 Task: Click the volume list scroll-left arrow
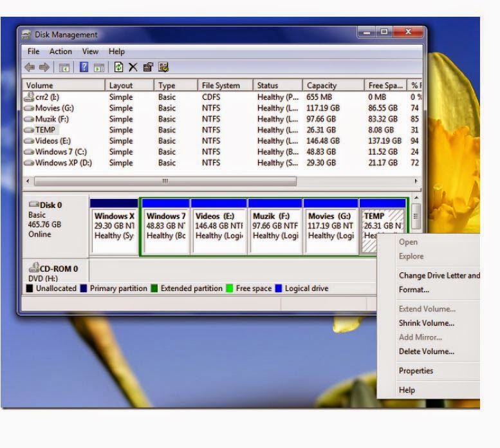(x=28, y=181)
